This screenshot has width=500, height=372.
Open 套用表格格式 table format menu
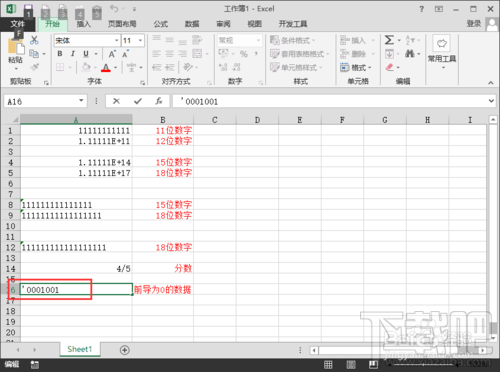coord(299,54)
